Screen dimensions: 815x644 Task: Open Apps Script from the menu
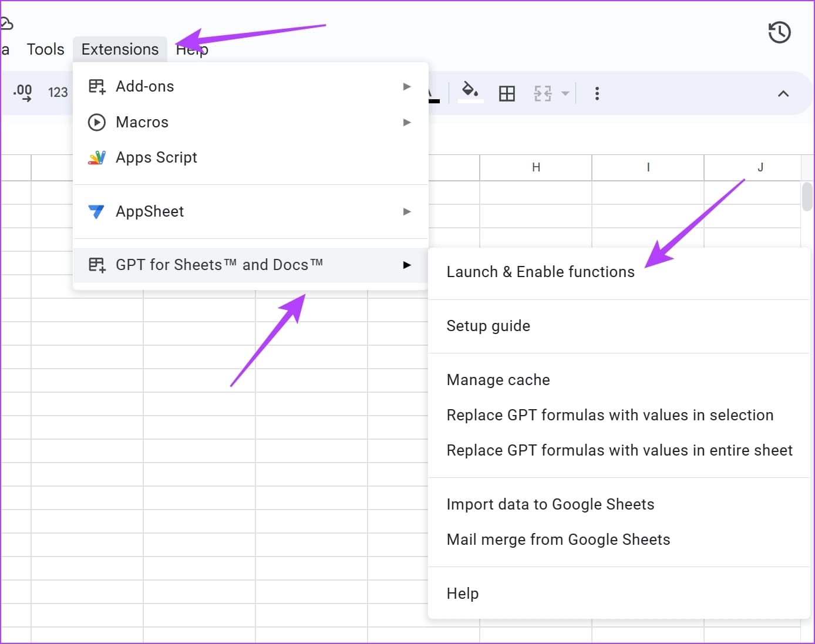(x=251, y=157)
